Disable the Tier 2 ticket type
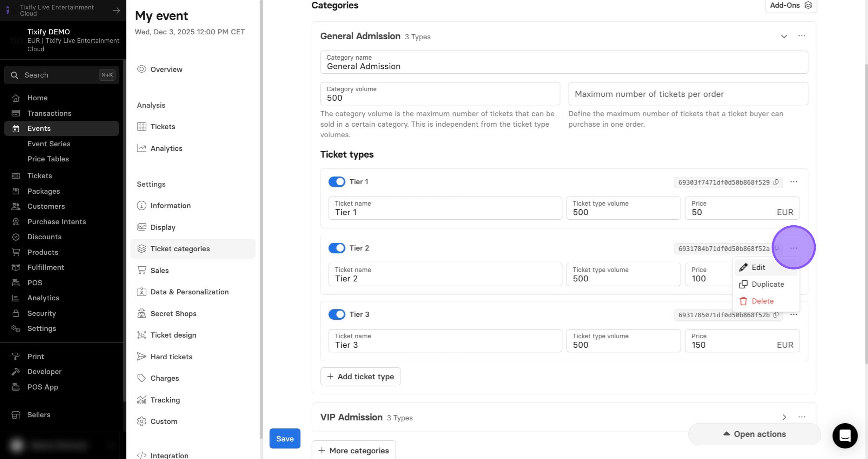This screenshot has height=459, width=868. (337, 248)
